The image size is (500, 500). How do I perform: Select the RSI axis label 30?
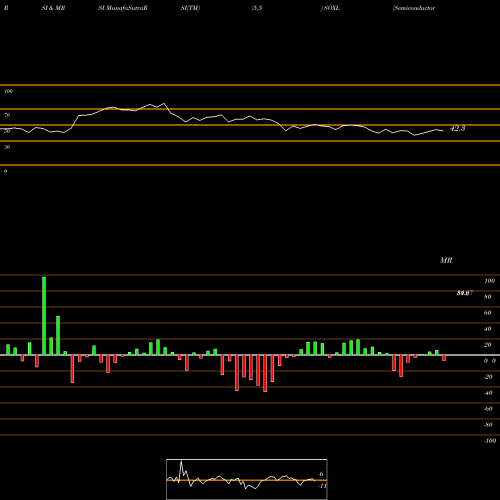pos(7,147)
